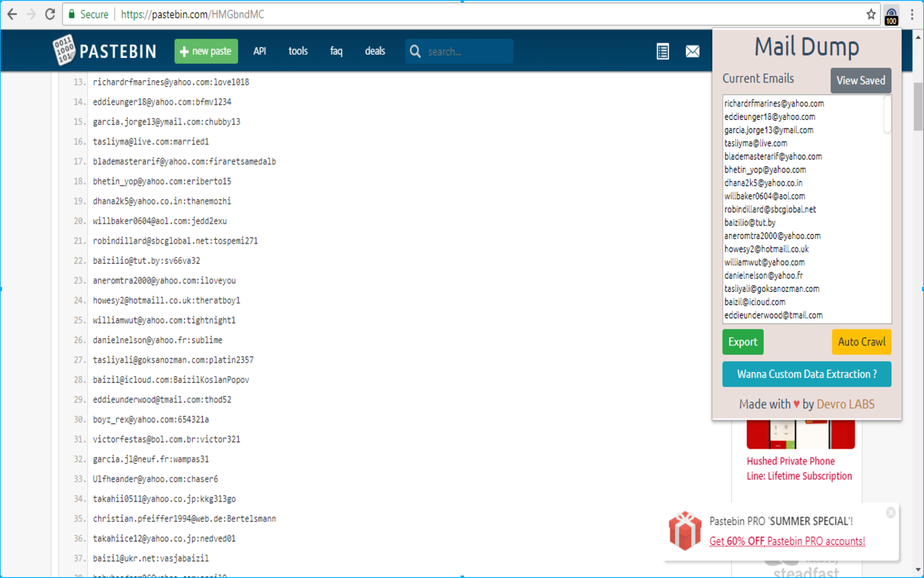The image size is (924, 578).
Task: Open the document list icon in Pastebin header
Action: pyautogui.click(x=663, y=51)
